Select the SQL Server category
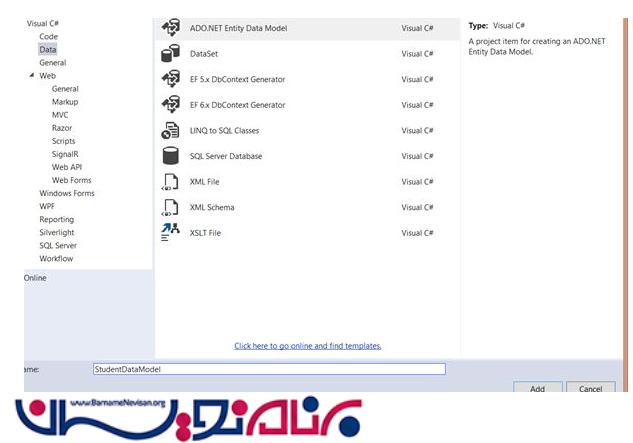 pos(58,246)
